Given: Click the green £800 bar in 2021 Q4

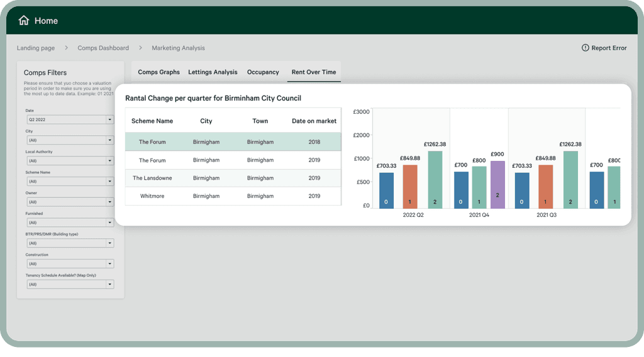Looking at the screenshot, I should pos(479,187).
